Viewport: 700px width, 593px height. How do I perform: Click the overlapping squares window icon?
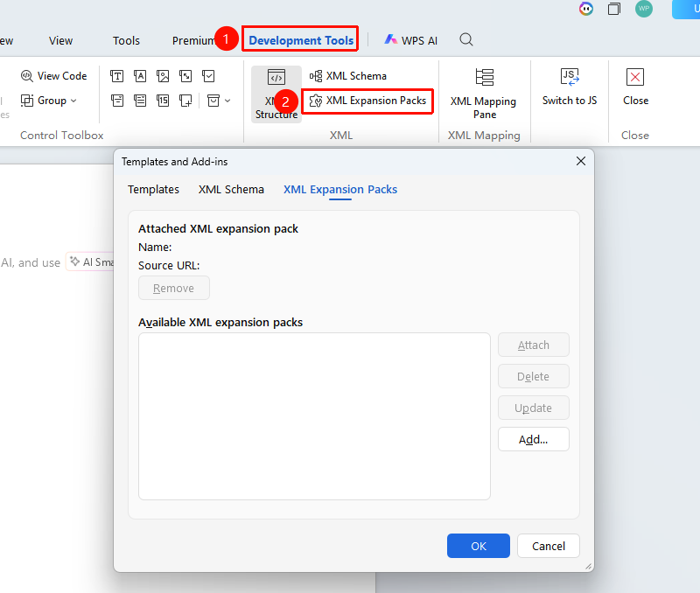click(x=614, y=9)
